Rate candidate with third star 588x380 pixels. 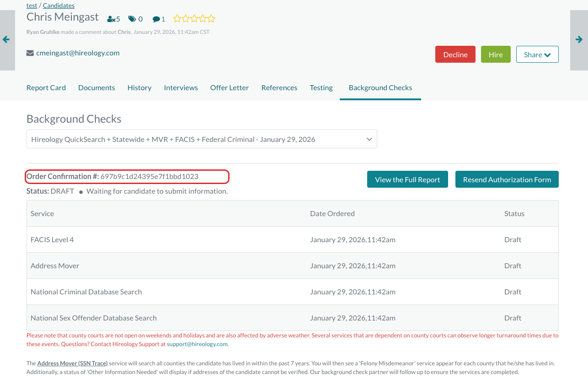point(194,19)
